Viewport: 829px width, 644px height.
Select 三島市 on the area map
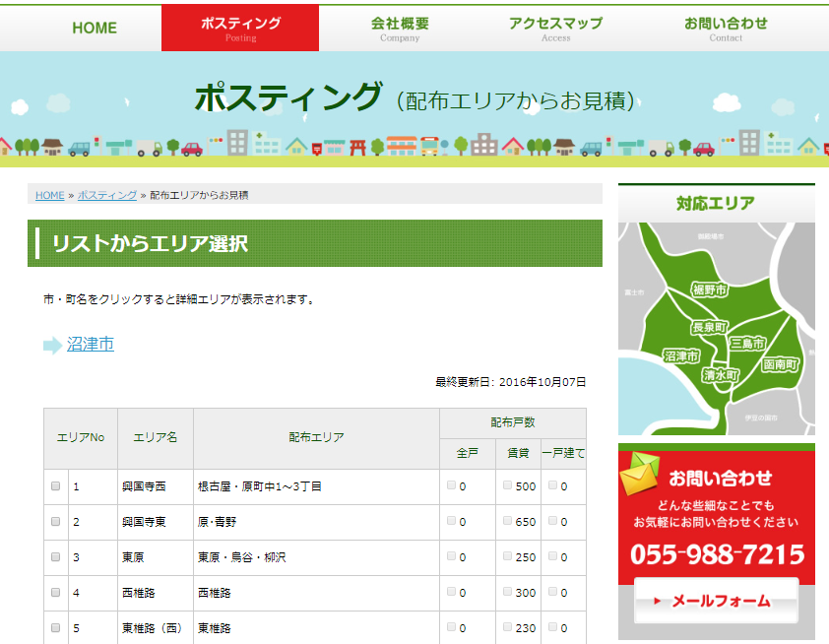pos(747,343)
